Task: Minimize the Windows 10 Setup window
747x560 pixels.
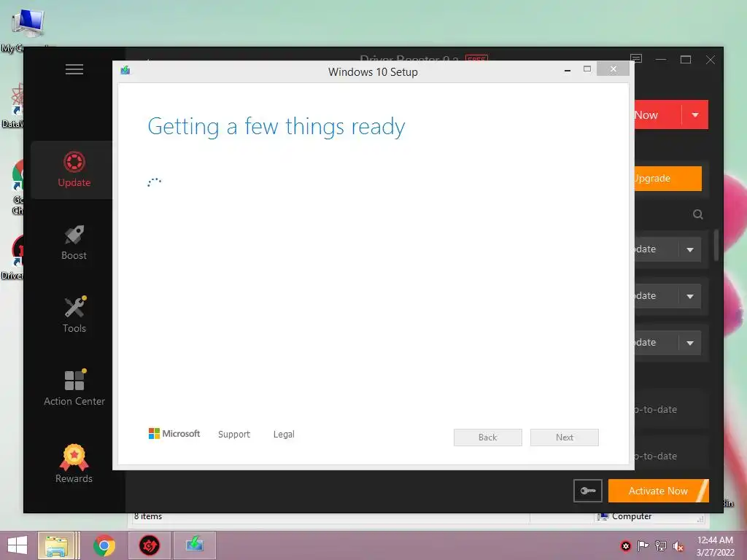Action: pos(568,70)
